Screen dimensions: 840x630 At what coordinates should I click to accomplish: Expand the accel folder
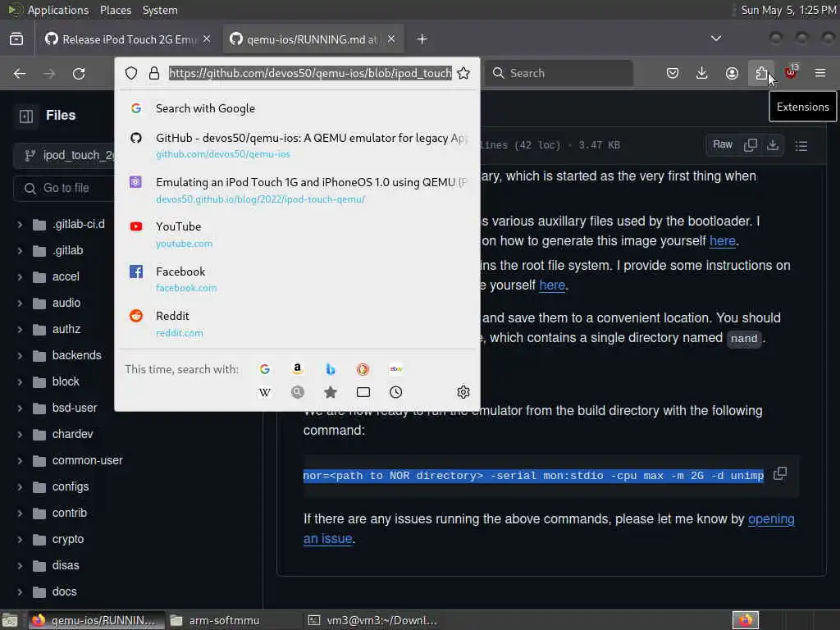pyautogui.click(x=20, y=277)
